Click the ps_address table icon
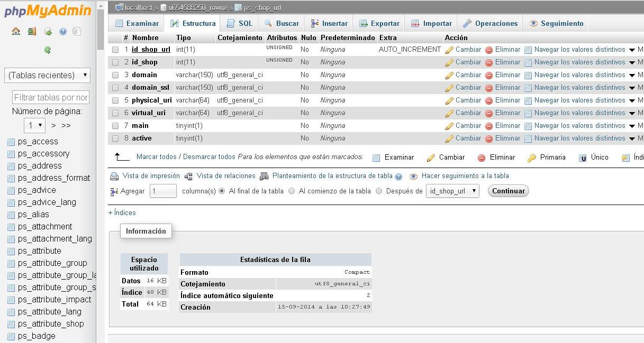Screen dimensions: 644x343 pos(11,166)
